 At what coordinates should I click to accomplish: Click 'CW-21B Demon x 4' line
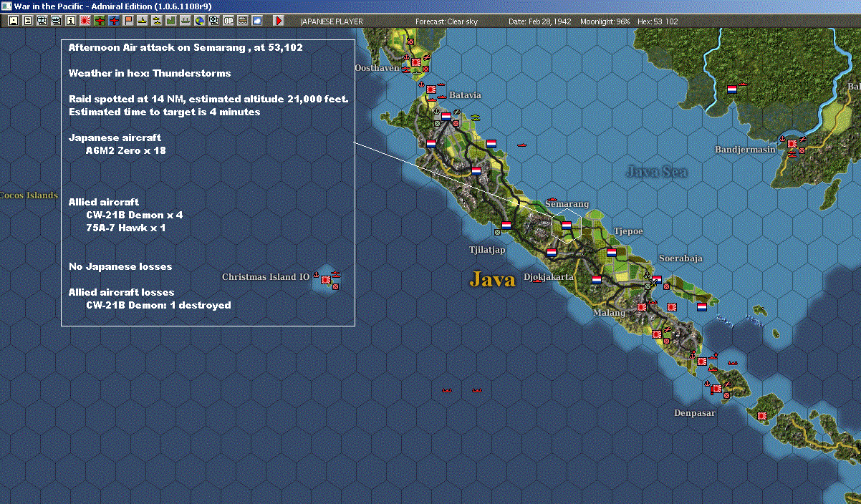135,215
